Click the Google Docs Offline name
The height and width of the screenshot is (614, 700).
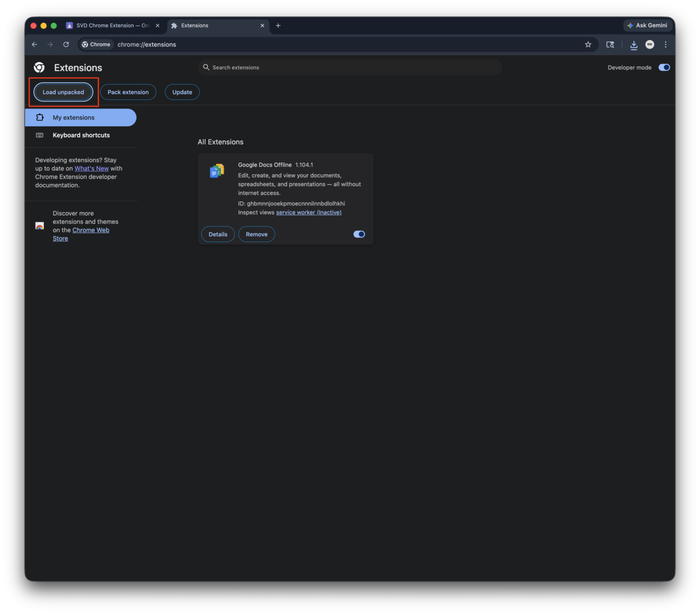tap(265, 165)
